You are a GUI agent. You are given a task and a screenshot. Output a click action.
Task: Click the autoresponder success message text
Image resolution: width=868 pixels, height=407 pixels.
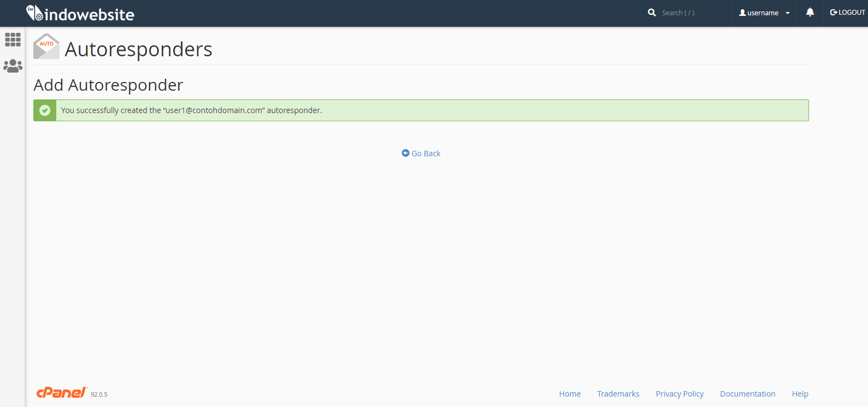(191, 110)
